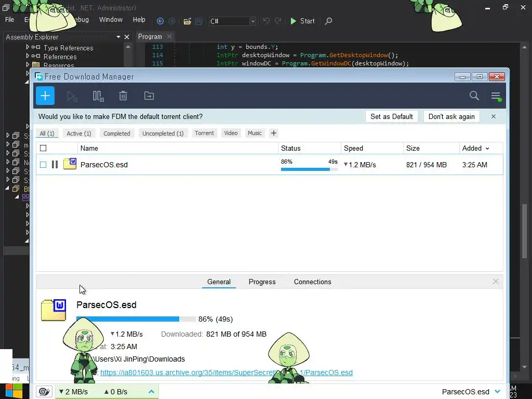
Task: Click the details panel progress bar
Action: [136, 319]
